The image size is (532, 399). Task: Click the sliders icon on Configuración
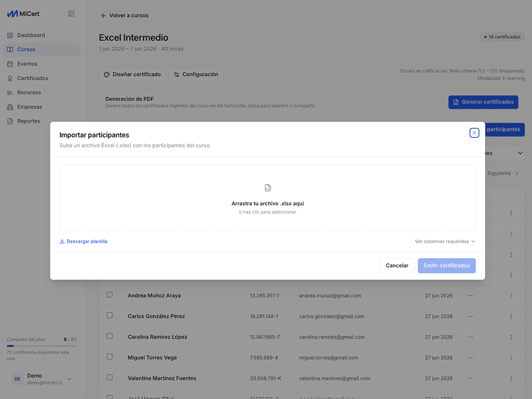(x=176, y=75)
